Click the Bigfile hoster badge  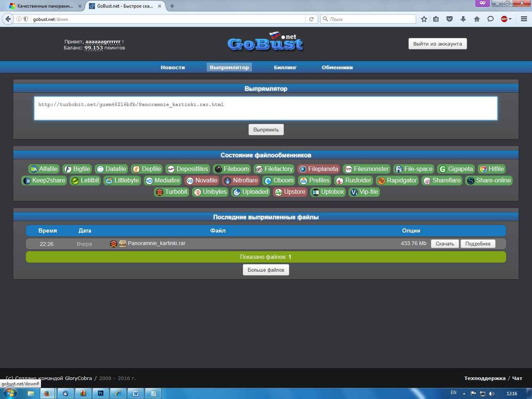tap(77, 169)
